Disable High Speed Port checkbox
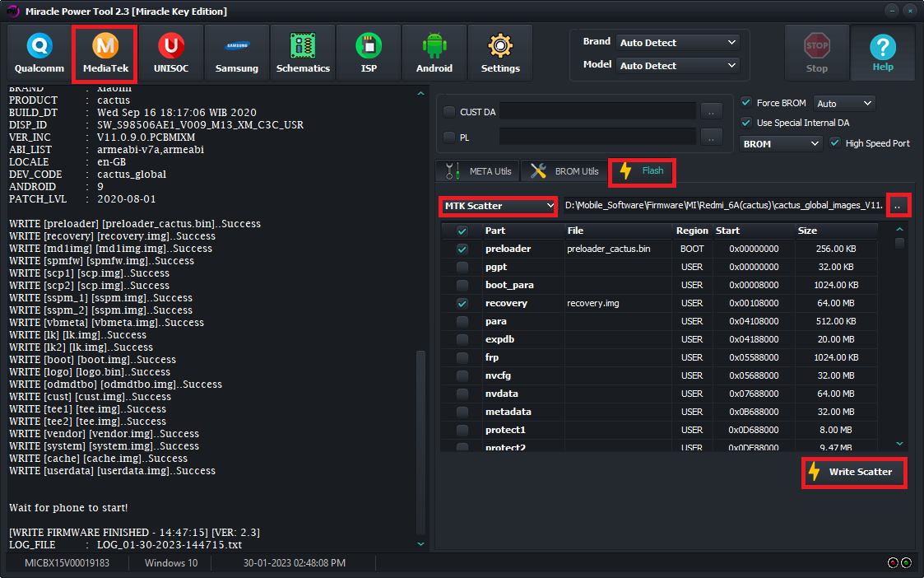The width and height of the screenshot is (924, 578). (835, 142)
